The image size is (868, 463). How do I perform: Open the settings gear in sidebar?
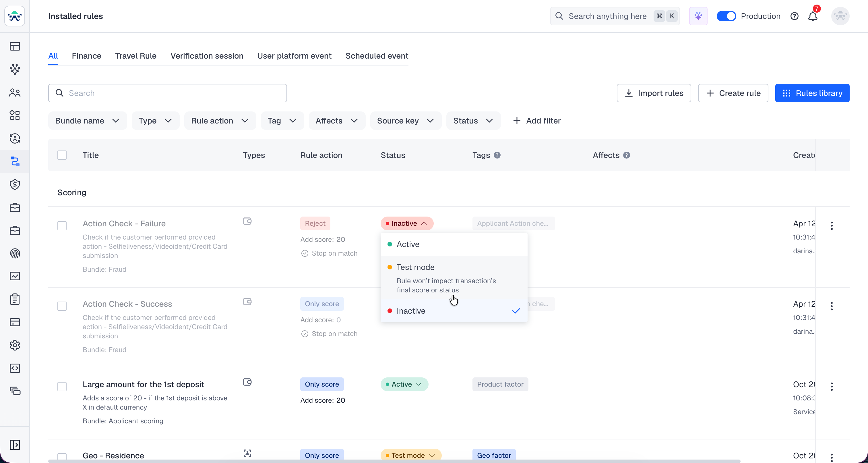15,345
